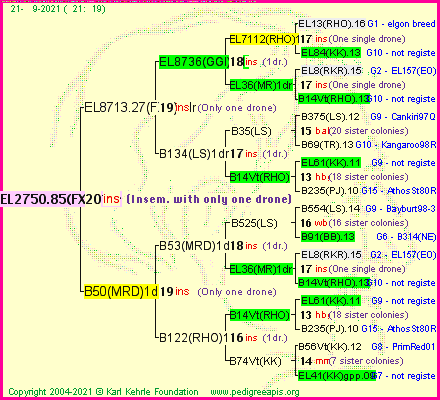Open the green EL8736(GGI) entry
Image resolution: width=440 pixels, height=400 pixels.
click(194, 62)
